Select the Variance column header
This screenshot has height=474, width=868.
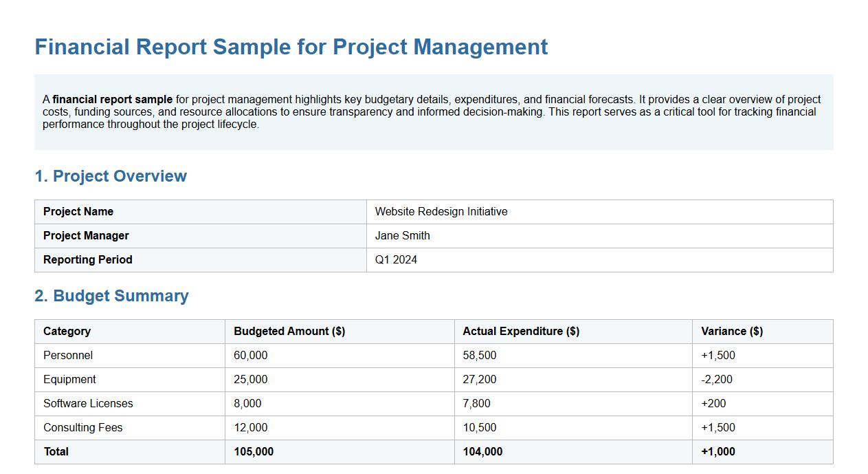point(731,331)
